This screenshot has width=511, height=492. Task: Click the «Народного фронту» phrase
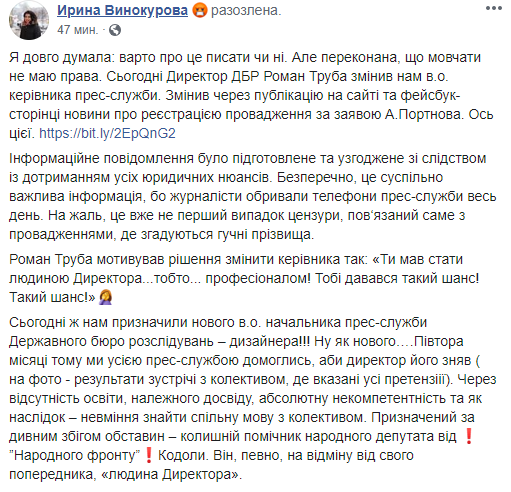pyautogui.click(x=75, y=455)
